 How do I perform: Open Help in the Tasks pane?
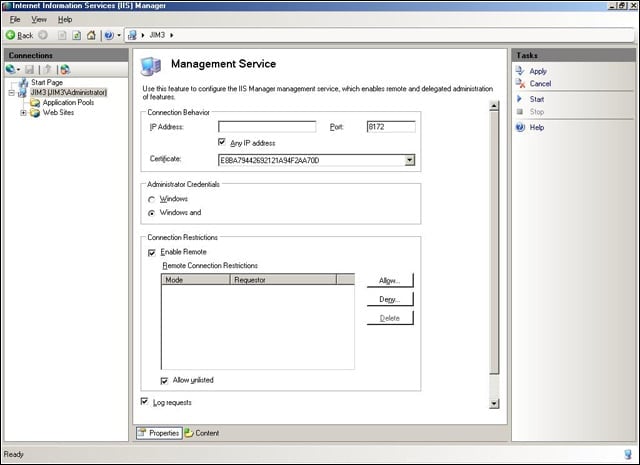point(537,127)
